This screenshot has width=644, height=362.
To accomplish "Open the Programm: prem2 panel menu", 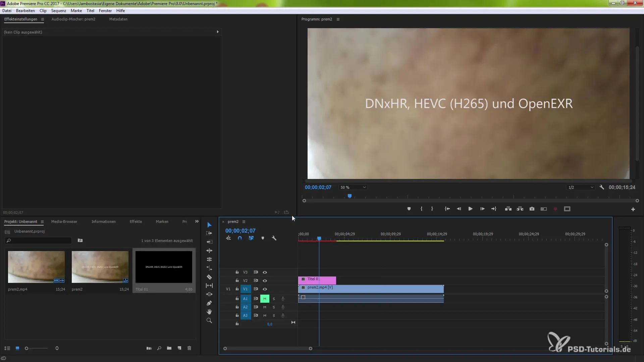I will point(338,19).
